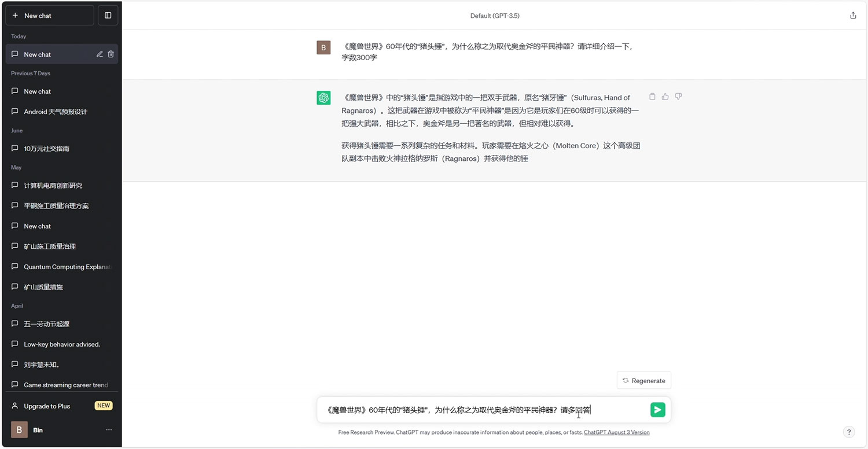868x449 pixels.
Task: Click the Regenerate button
Action: coord(643,380)
